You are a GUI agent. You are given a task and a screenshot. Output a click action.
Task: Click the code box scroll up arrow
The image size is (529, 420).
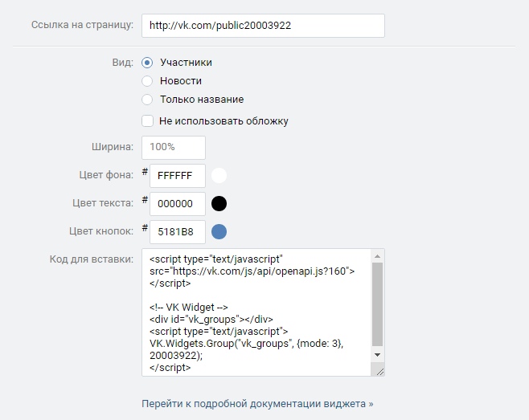tap(378, 256)
